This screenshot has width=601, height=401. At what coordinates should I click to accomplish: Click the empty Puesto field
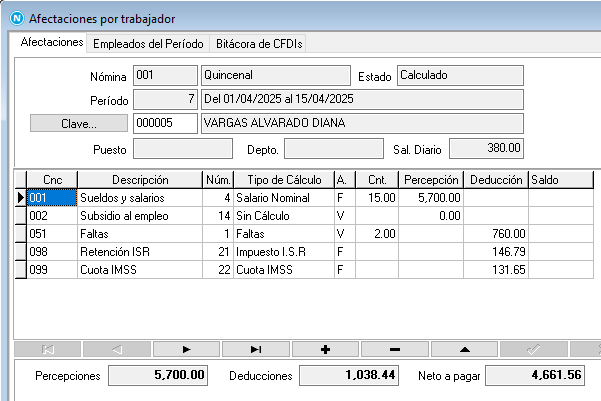click(x=183, y=149)
